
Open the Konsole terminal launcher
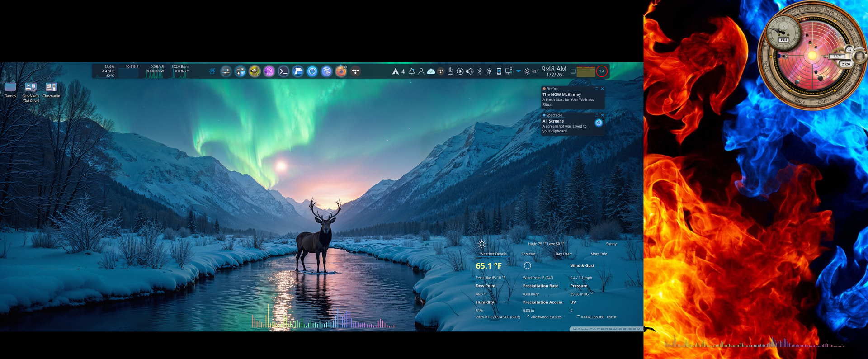283,71
